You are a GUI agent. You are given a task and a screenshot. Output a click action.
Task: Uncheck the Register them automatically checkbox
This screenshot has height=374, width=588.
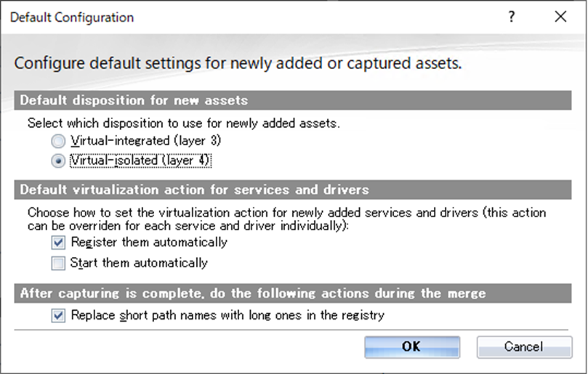[59, 243]
